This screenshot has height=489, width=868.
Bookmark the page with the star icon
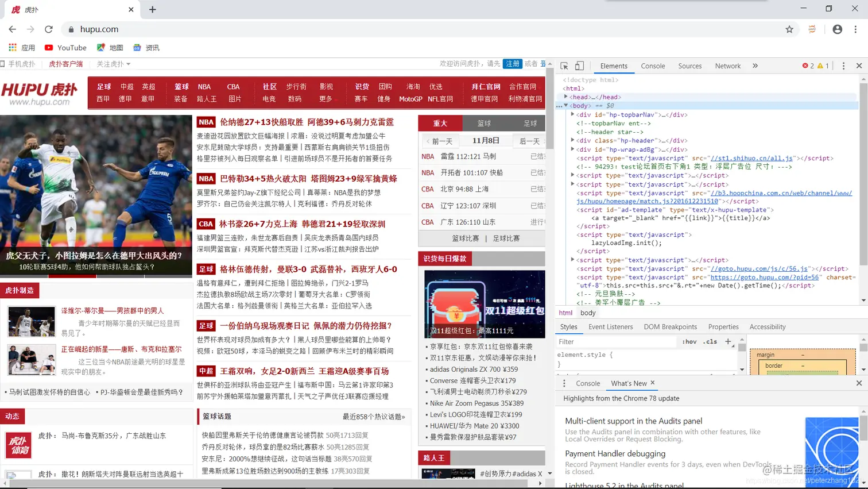(790, 29)
